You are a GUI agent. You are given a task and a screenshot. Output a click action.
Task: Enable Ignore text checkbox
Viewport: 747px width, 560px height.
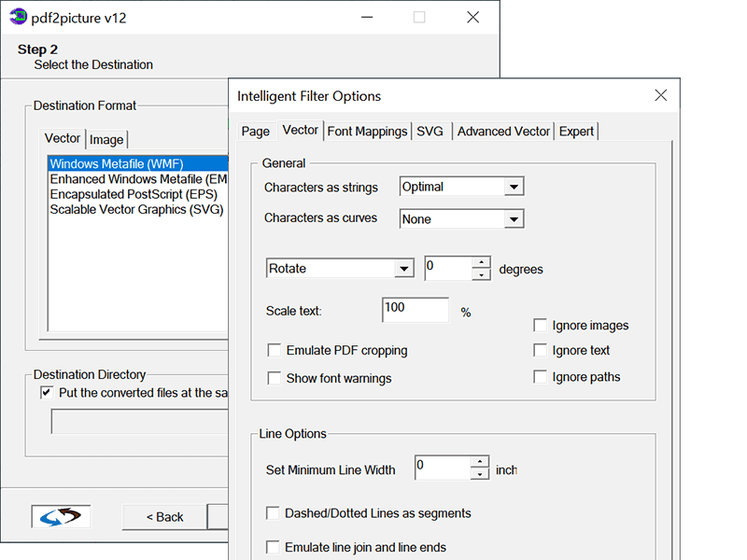540,351
